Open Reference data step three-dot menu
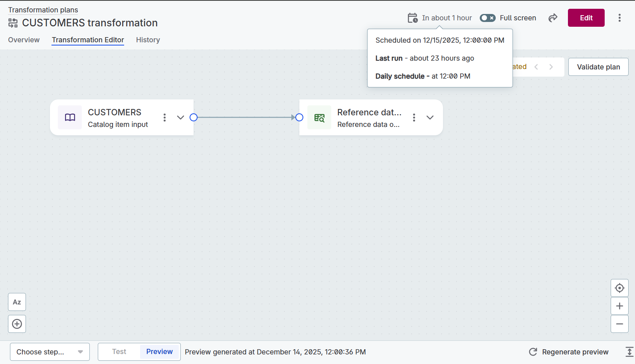 pyautogui.click(x=414, y=117)
